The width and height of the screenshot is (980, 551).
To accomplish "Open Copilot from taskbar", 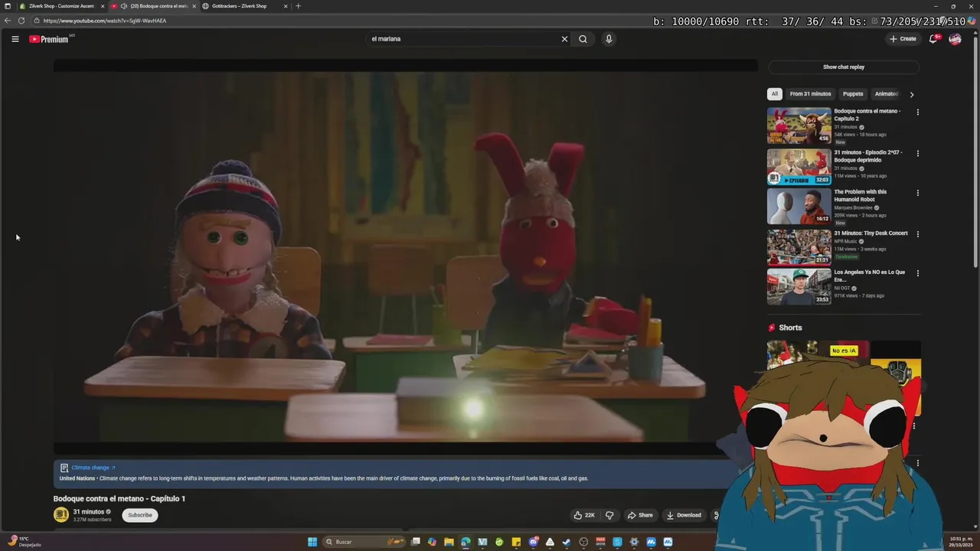I will (x=432, y=542).
